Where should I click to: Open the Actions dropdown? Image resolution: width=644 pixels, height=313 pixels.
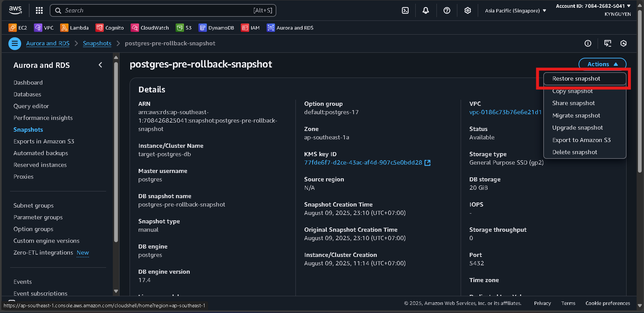pos(602,64)
